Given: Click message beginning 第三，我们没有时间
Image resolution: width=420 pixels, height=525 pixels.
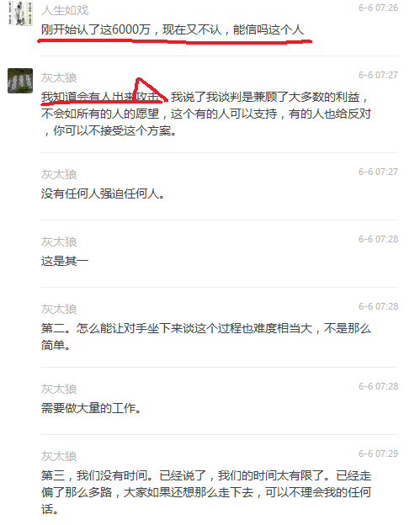Looking at the screenshot, I should tap(206, 492).
